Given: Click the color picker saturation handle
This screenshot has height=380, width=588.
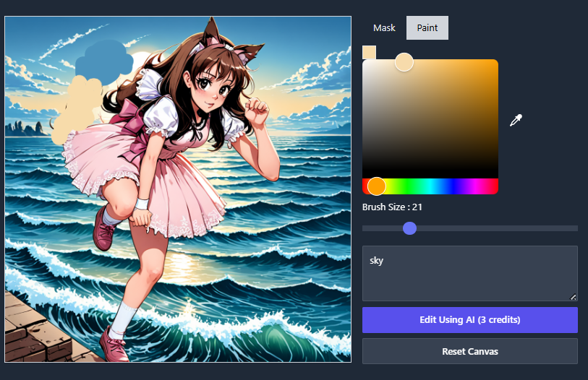Looking at the screenshot, I should tap(404, 62).
